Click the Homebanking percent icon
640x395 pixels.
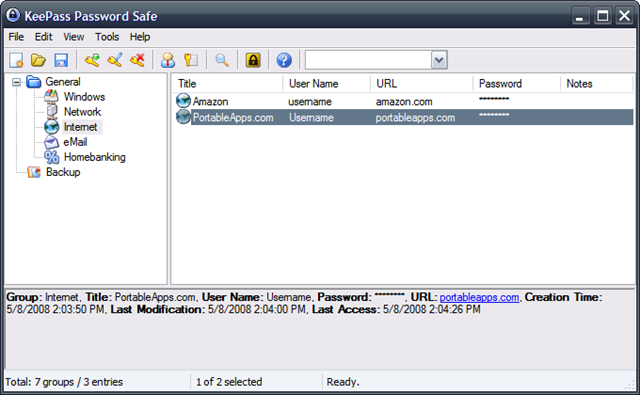(x=51, y=157)
